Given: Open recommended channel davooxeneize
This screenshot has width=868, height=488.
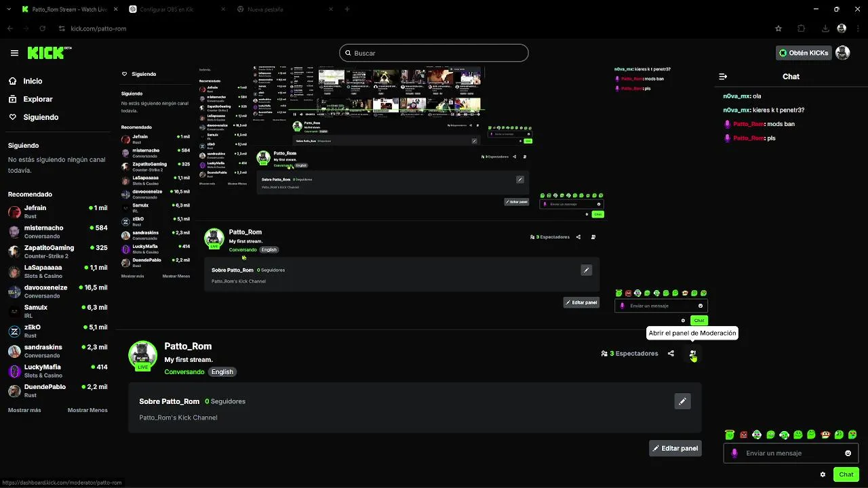Looking at the screenshot, I should (x=58, y=291).
